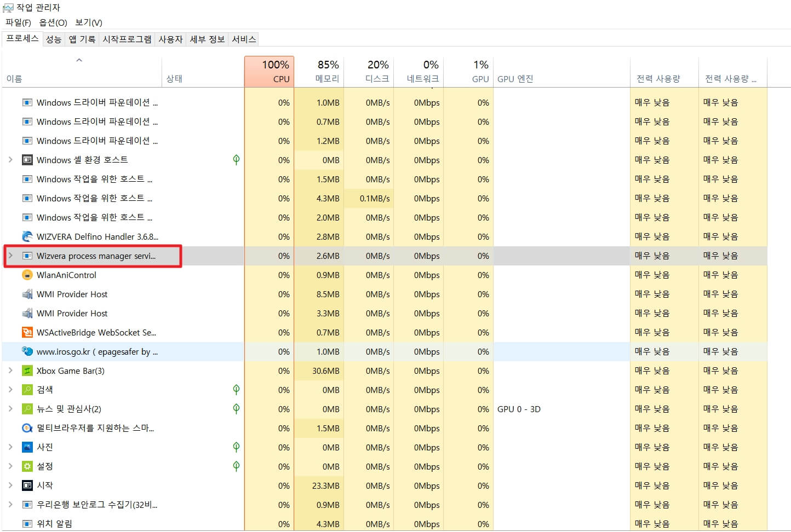Image resolution: width=791 pixels, height=532 pixels.
Task: Switch to the 앱 기록 tab
Action: tap(82, 39)
